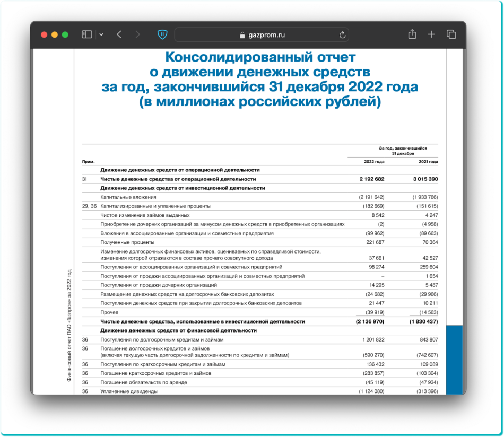The width and height of the screenshot is (504, 437).
Task: Enter full screen with green button
Action: pos(65,34)
